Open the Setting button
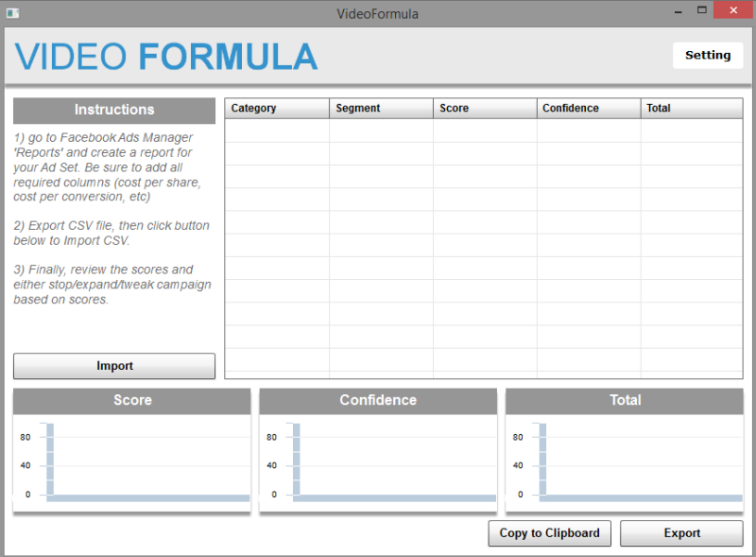This screenshot has height=557, width=756. 707,55
